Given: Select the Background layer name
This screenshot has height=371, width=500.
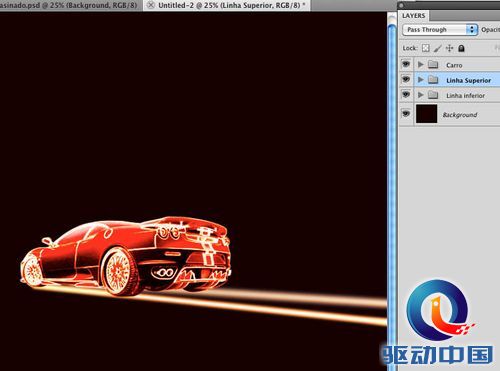Looking at the screenshot, I should click(460, 115).
